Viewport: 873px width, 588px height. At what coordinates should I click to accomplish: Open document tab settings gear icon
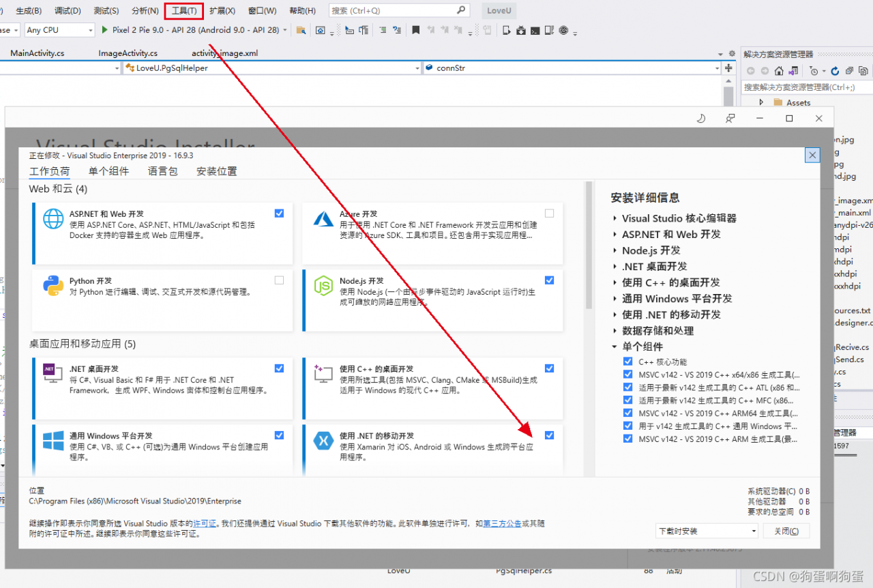(732, 54)
